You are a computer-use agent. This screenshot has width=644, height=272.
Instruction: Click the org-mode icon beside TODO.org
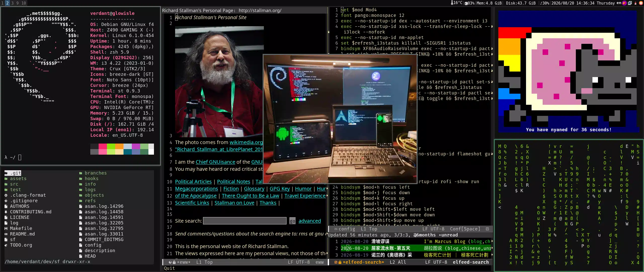coord(6,245)
